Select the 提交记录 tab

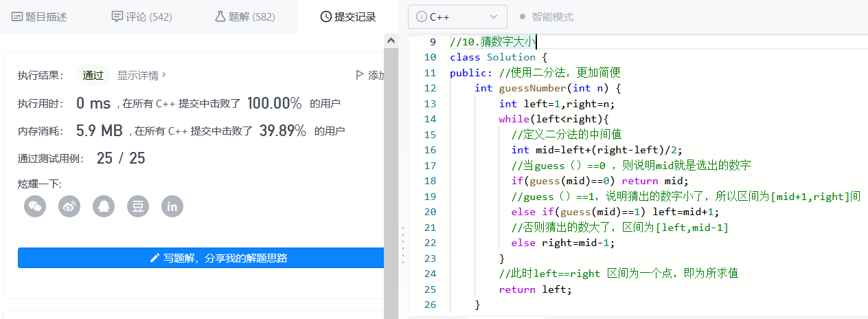click(347, 16)
